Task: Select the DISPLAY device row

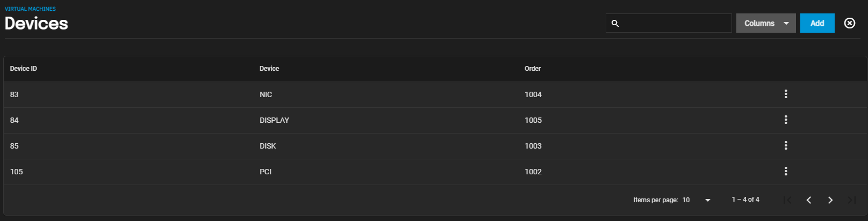Action: coord(435,120)
